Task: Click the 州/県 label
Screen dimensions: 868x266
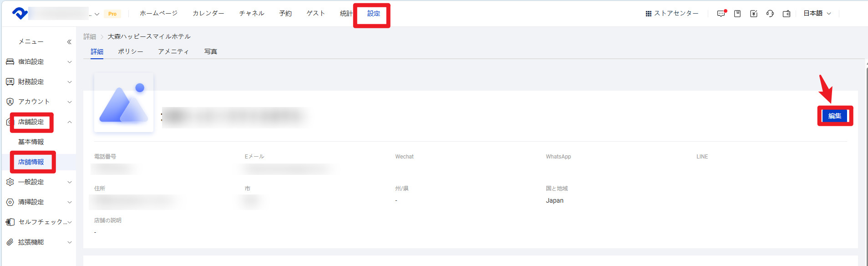Action: 401,189
